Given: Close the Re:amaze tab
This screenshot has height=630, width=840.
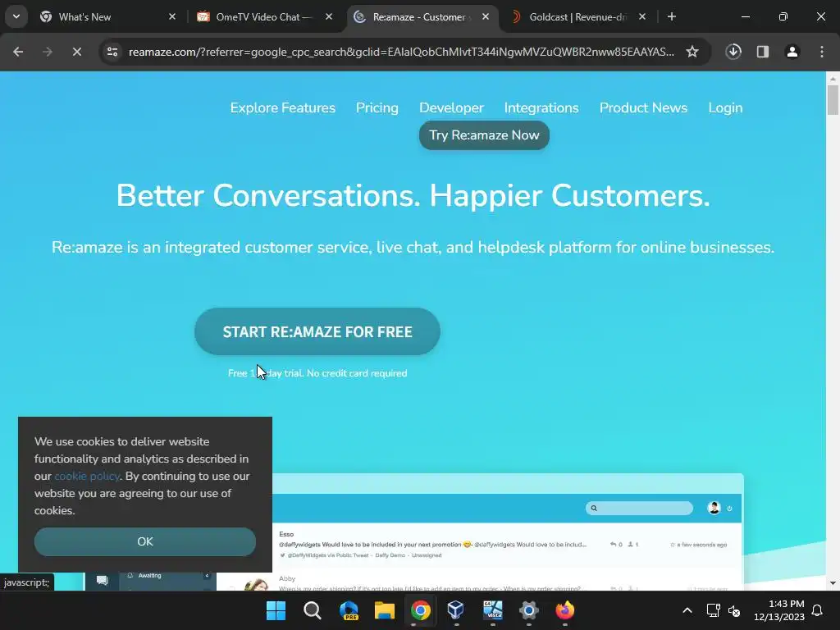Looking at the screenshot, I should 486,16.
